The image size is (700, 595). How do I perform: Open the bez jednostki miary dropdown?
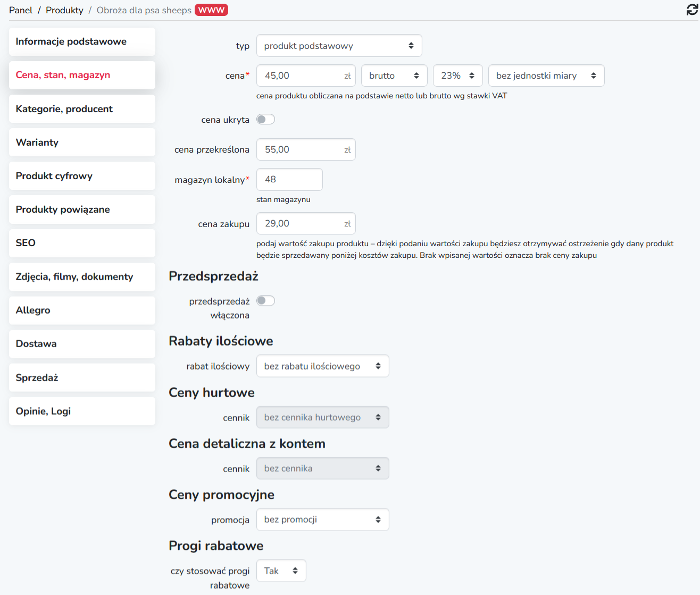pyautogui.click(x=546, y=76)
